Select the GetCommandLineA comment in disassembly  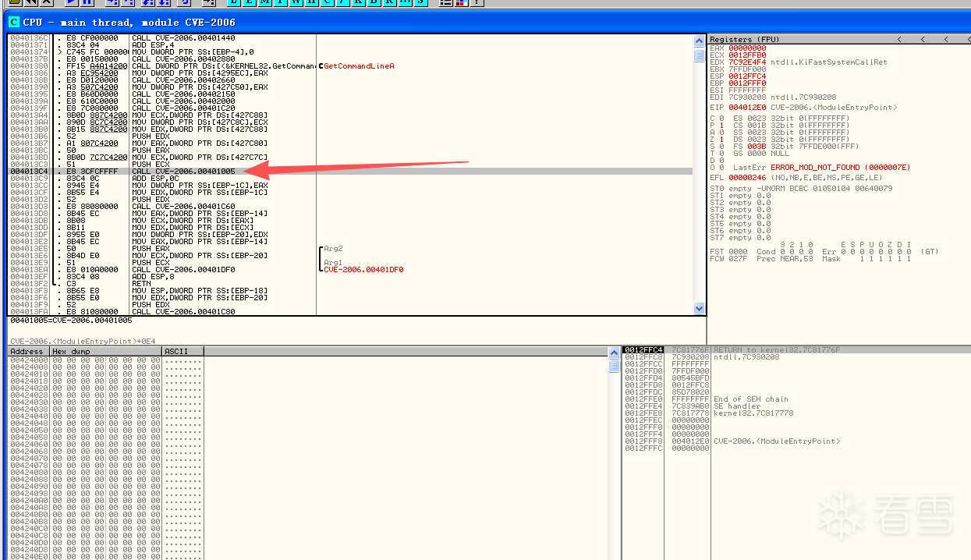tap(359, 66)
